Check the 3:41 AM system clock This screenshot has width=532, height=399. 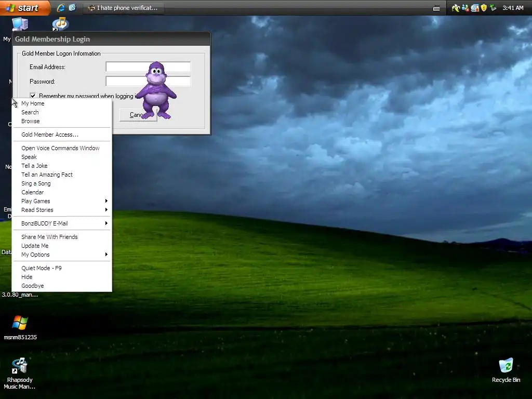coord(513,8)
